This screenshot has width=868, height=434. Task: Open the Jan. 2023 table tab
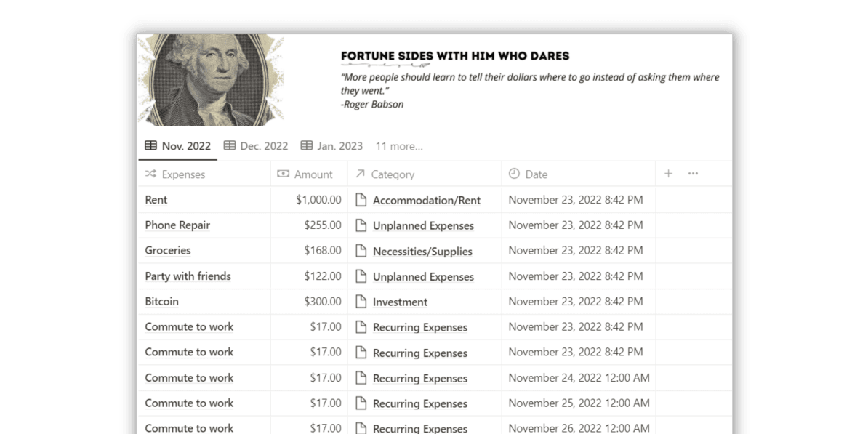(331, 146)
